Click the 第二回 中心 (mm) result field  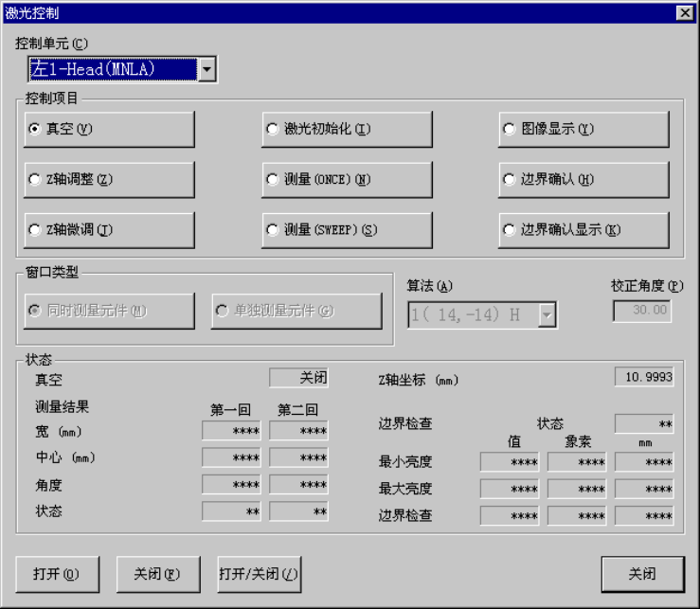pos(298,457)
